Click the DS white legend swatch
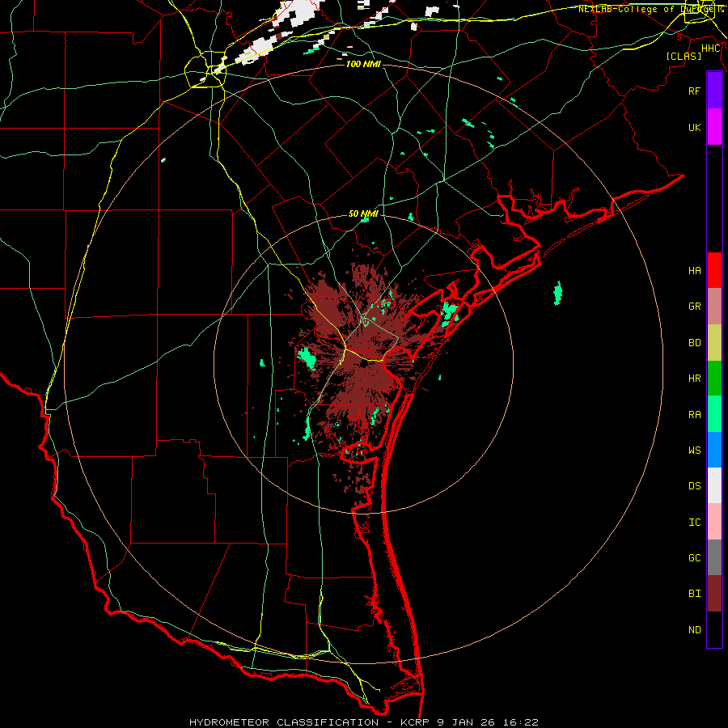Image resolution: width=728 pixels, height=728 pixels. pos(714,485)
